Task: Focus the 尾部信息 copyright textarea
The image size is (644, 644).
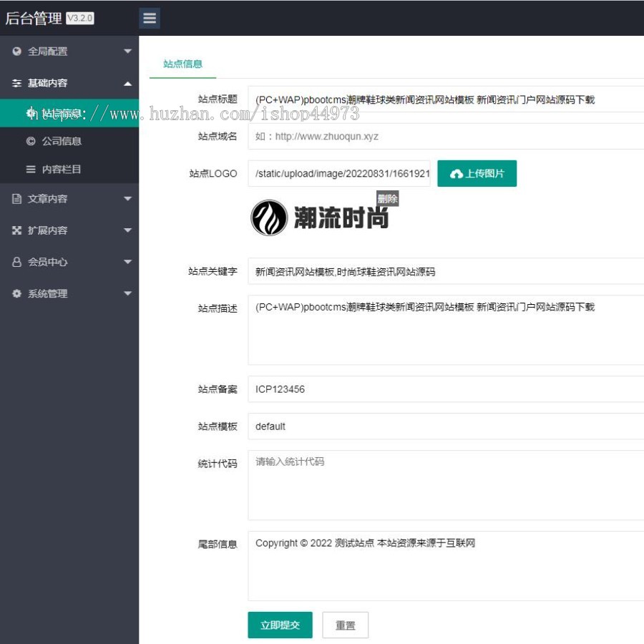Action: (446, 566)
